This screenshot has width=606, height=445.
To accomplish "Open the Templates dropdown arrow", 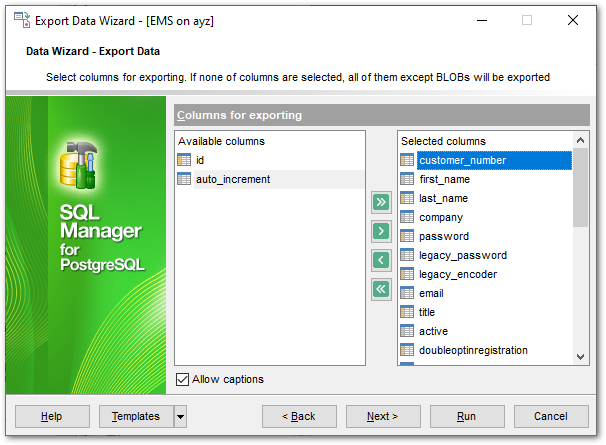I will click(x=180, y=416).
